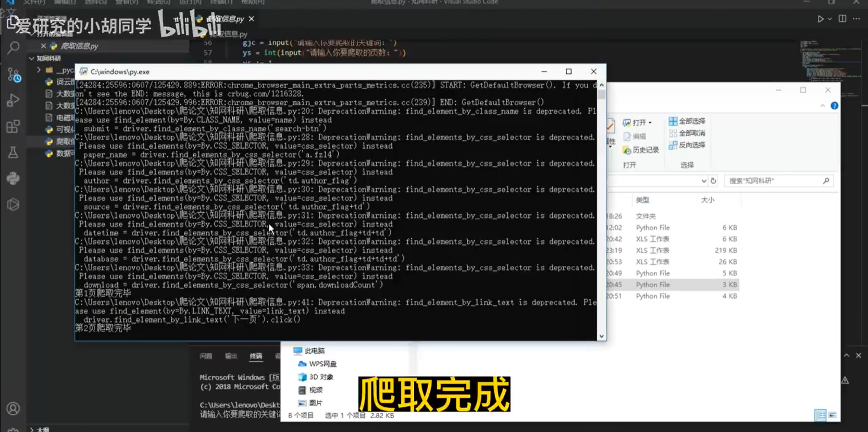The image size is (868, 432).
Task: Open the Extensions view icon
Action: [13, 126]
